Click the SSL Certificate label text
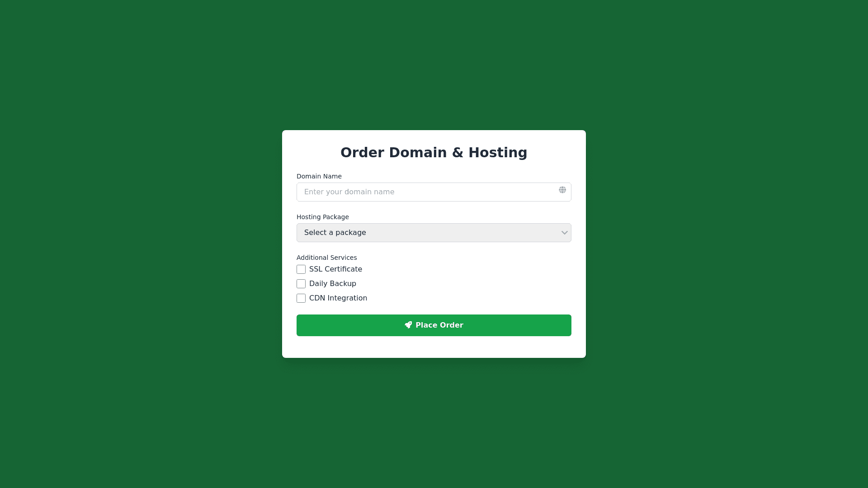868x488 pixels. [335, 269]
